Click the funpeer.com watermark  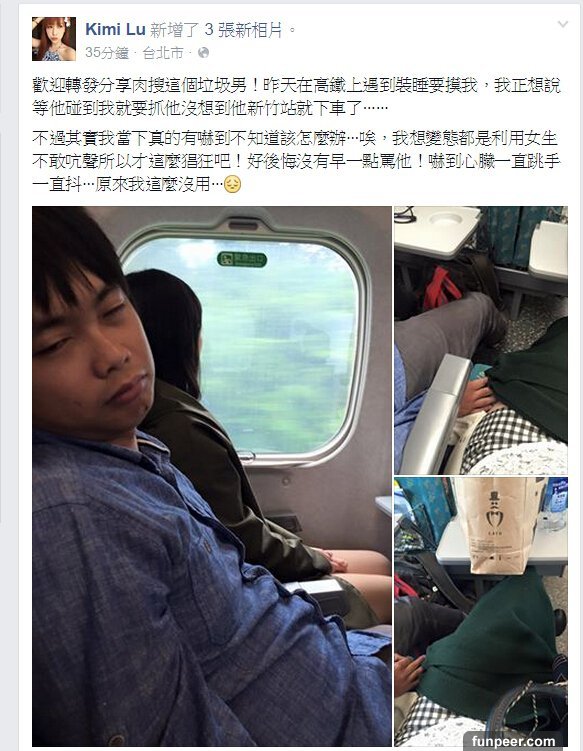(x=513, y=741)
